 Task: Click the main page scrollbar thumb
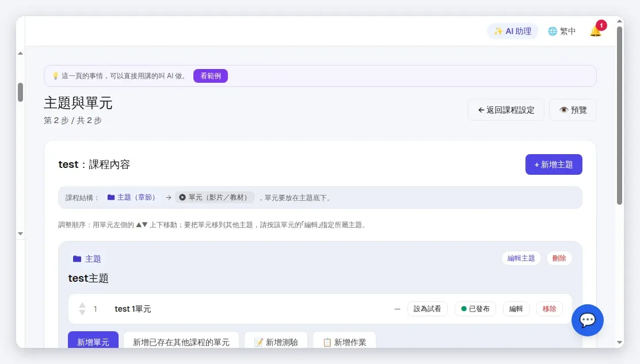(x=620, y=116)
